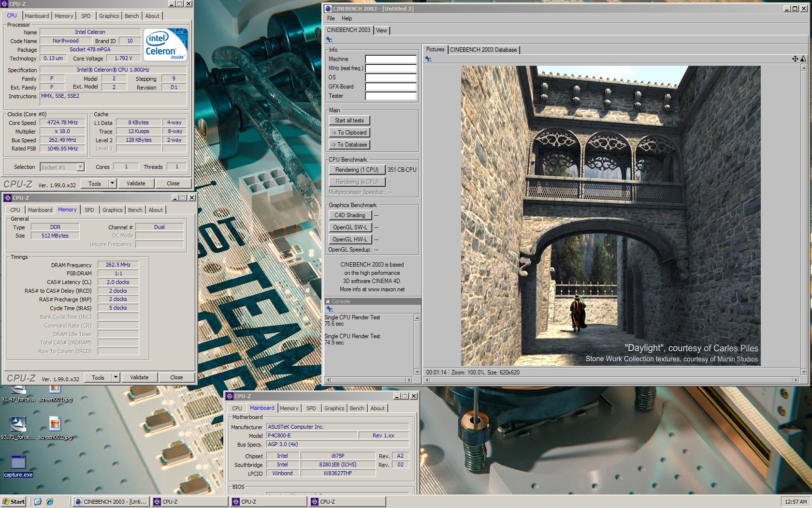The width and height of the screenshot is (812, 508).
Task: Click the arrow icon under the Console header
Action: pyautogui.click(x=329, y=309)
